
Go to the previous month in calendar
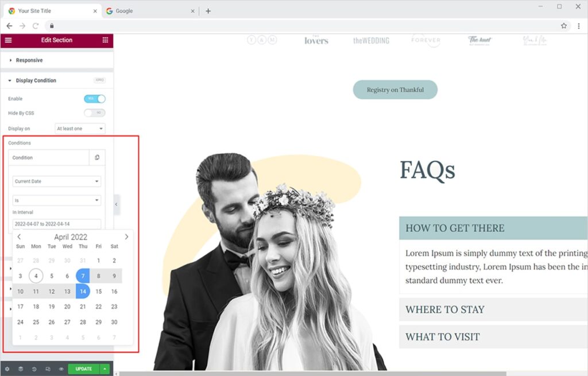(x=19, y=237)
